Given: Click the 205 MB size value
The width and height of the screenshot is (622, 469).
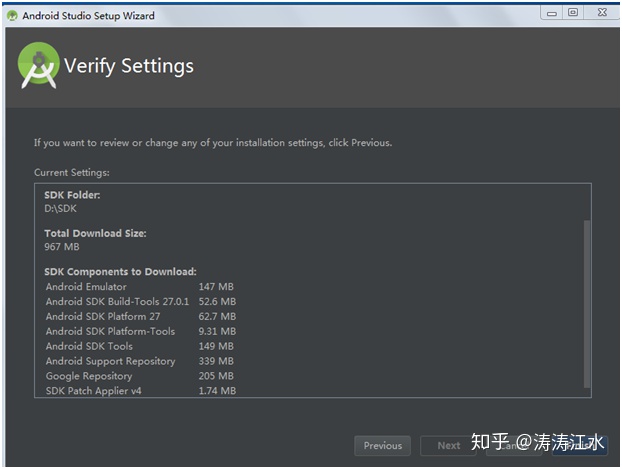Looking at the screenshot, I should click(216, 376).
